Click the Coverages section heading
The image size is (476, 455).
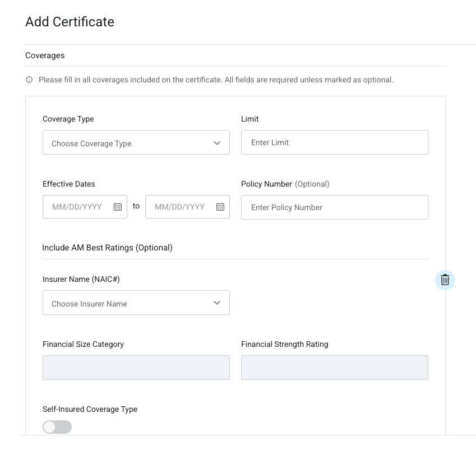[x=45, y=55]
